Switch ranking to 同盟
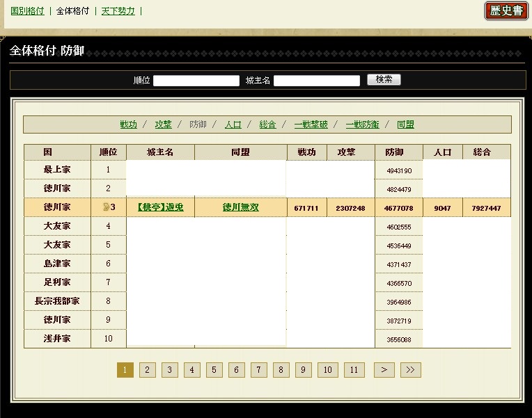 point(406,124)
